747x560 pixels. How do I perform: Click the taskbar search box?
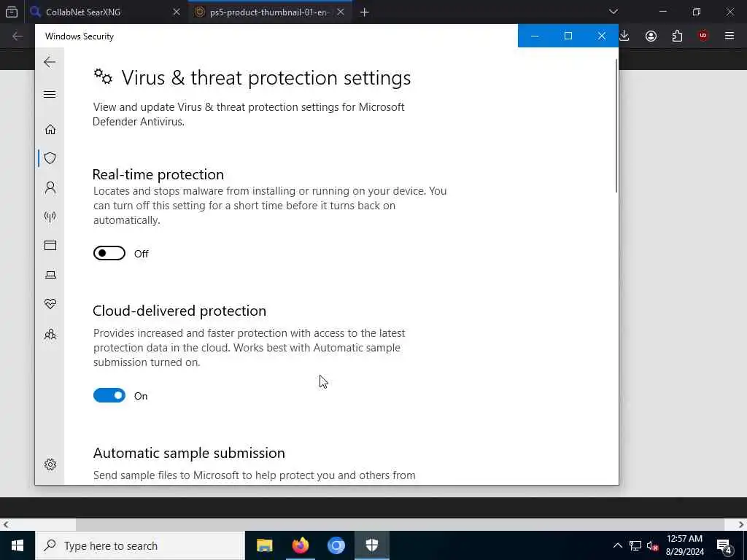(140, 545)
